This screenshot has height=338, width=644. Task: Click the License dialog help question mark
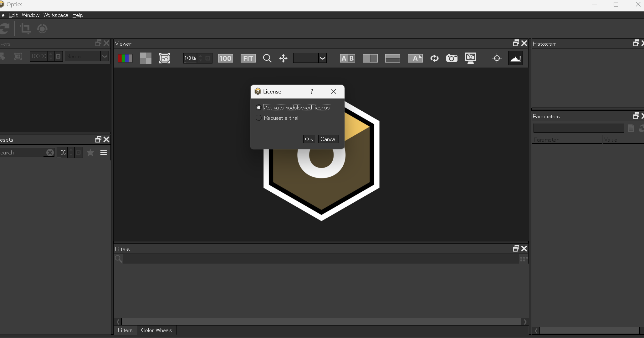tap(312, 91)
